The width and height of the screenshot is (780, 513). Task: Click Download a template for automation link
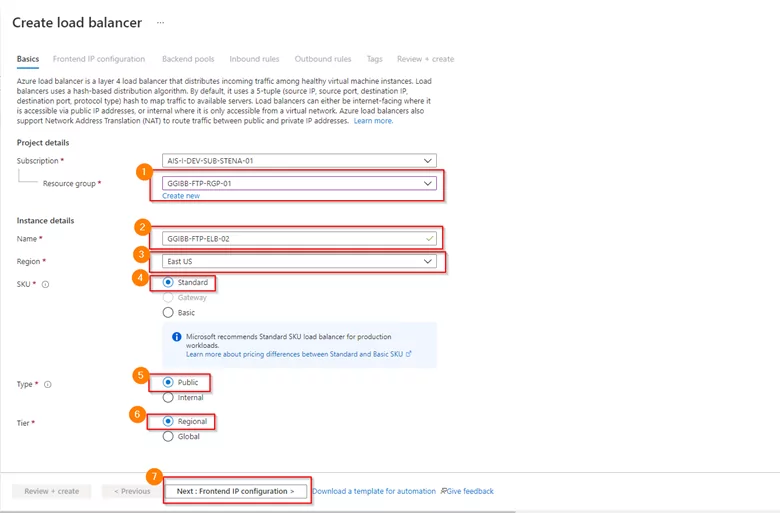pyautogui.click(x=374, y=491)
